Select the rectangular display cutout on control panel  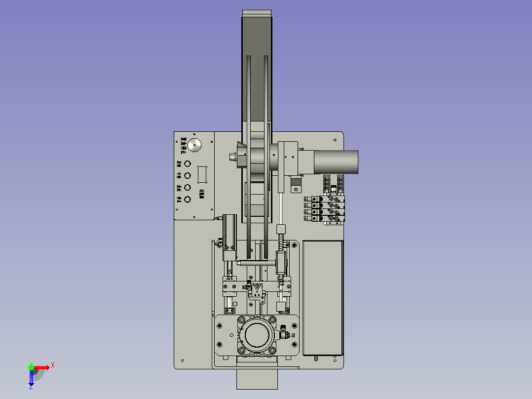click(x=202, y=174)
